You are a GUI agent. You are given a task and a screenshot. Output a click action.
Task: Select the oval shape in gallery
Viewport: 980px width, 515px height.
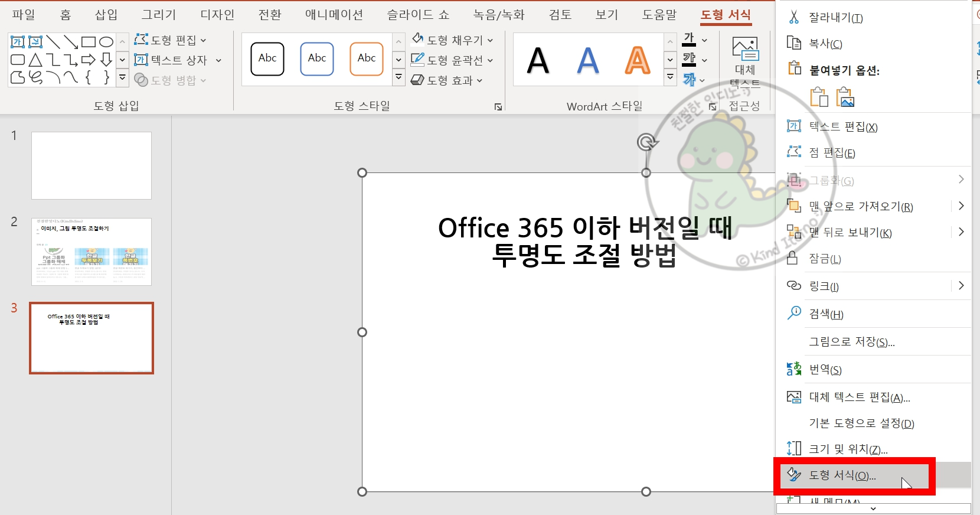click(x=106, y=42)
